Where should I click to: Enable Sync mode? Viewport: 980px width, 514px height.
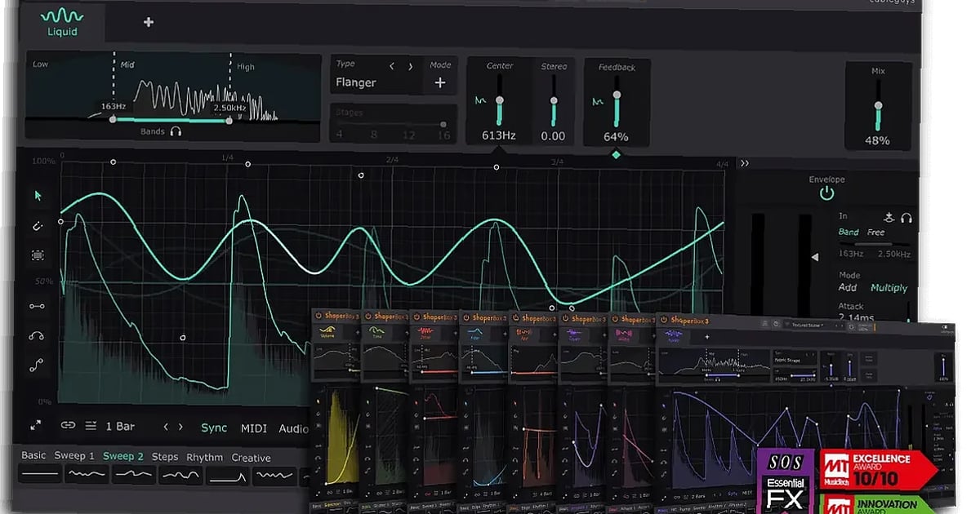tap(214, 427)
